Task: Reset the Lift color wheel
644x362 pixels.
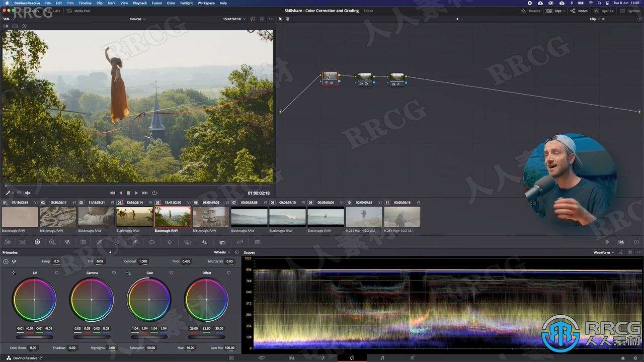Action: pyautogui.click(x=56, y=273)
